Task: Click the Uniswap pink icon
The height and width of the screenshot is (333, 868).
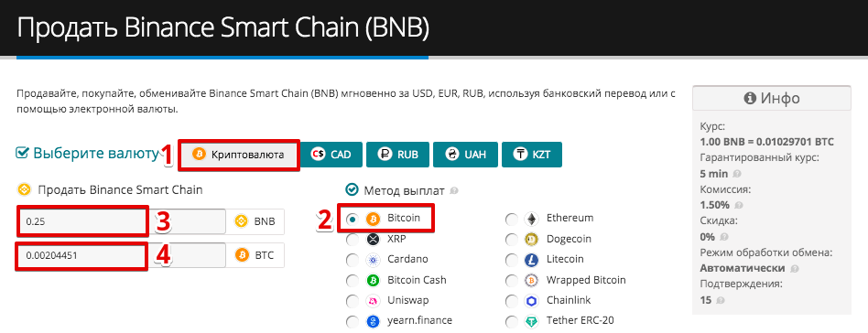Action: pos(373,301)
